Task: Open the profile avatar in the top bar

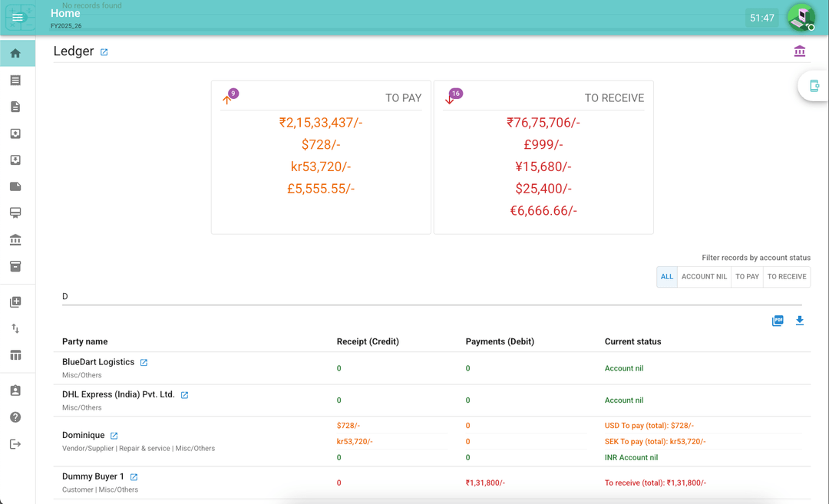Action: (801, 17)
